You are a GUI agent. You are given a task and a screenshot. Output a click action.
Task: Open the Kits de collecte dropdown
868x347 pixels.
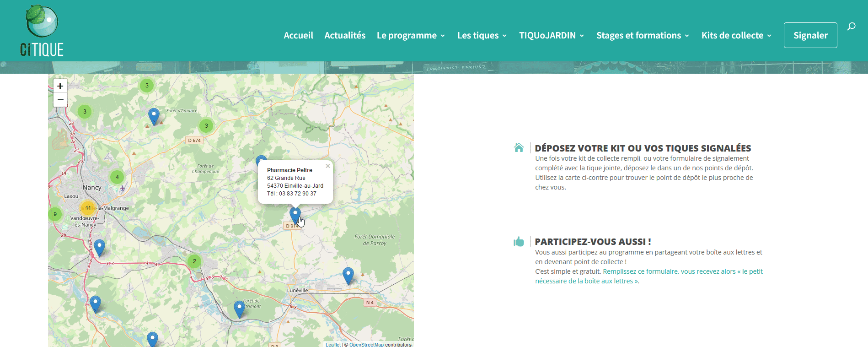[x=736, y=35]
